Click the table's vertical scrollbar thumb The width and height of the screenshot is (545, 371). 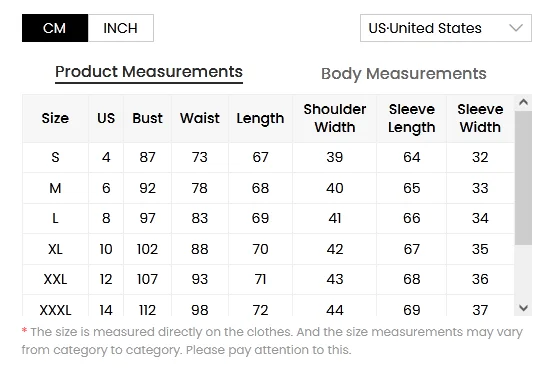click(523, 178)
